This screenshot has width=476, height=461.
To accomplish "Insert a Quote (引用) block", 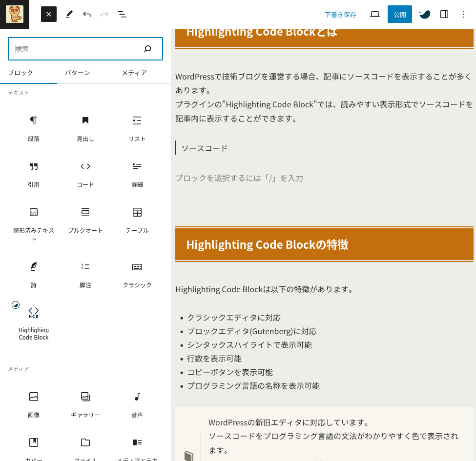I will [x=34, y=174].
